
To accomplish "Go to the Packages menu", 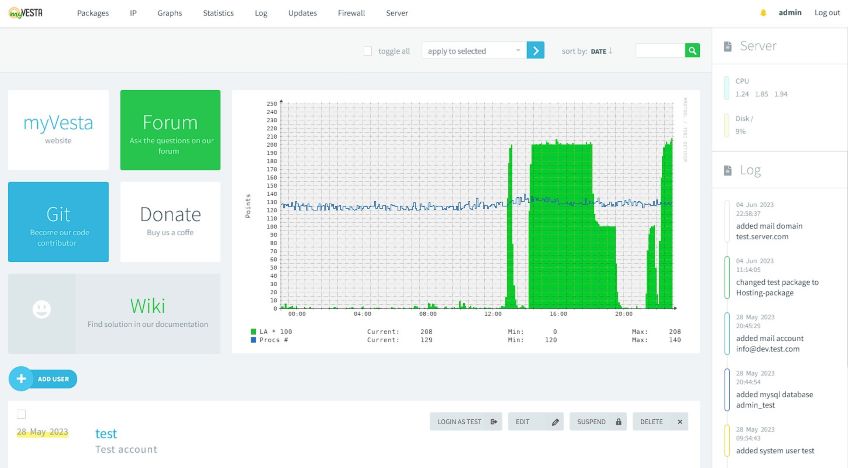I will 93,13.
